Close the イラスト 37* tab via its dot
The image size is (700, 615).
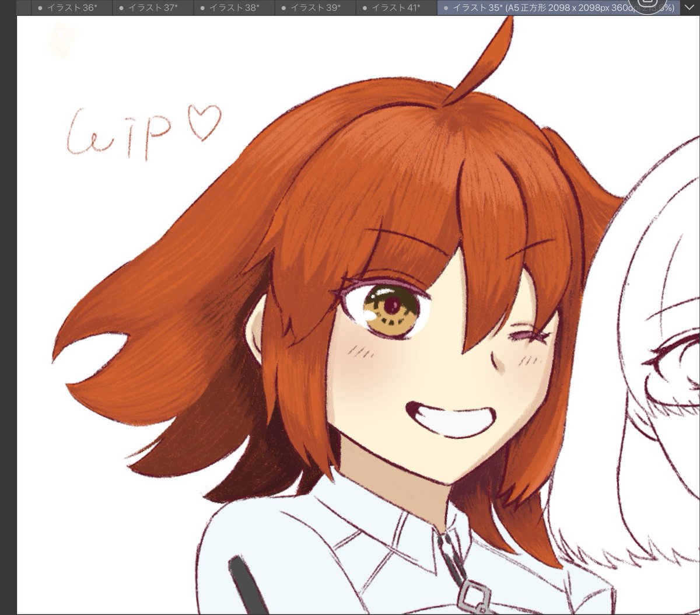(x=121, y=8)
